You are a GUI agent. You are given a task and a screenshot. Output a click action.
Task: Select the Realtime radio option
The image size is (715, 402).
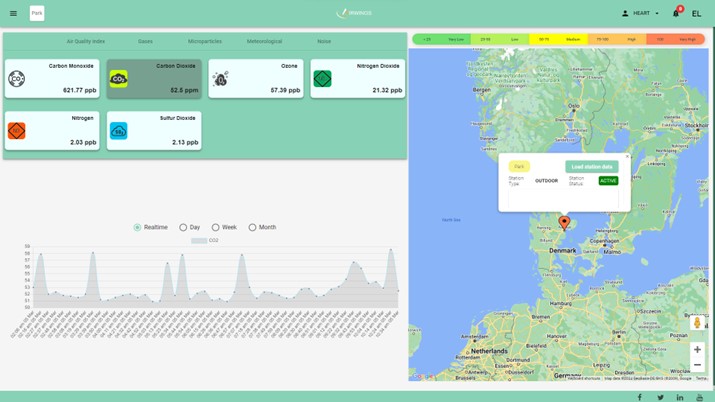coord(138,227)
